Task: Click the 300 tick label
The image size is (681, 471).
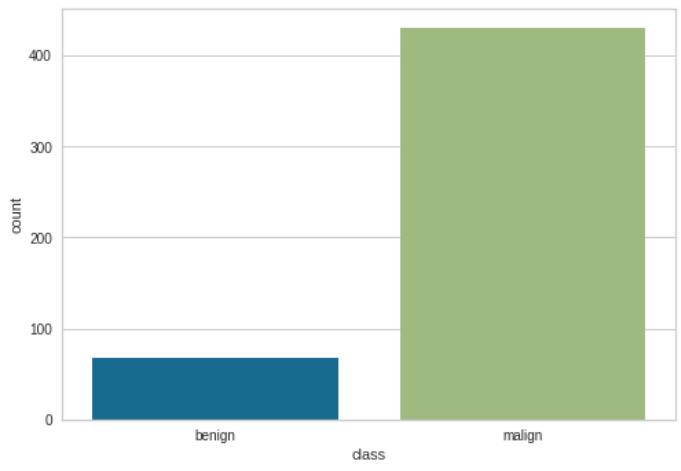Action: point(41,148)
